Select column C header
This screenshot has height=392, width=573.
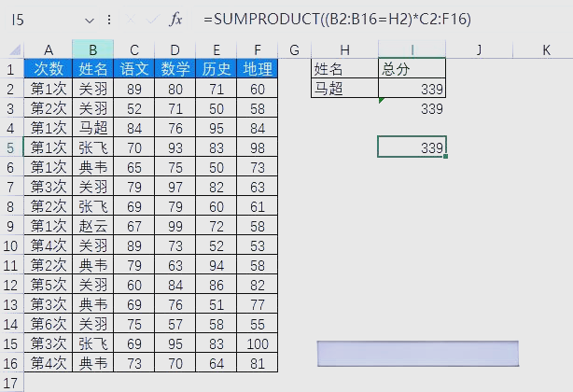(134, 49)
